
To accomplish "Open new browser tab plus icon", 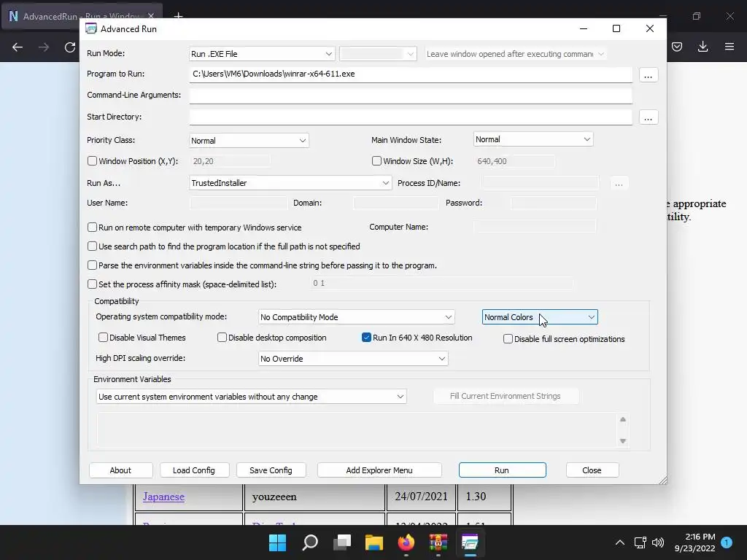I will [178, 16].
